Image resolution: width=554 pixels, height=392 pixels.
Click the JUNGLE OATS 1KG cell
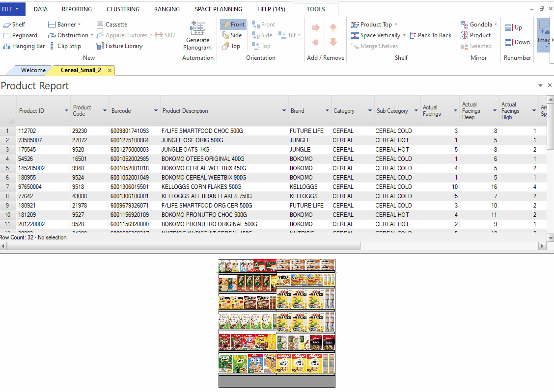click(224, 150)
